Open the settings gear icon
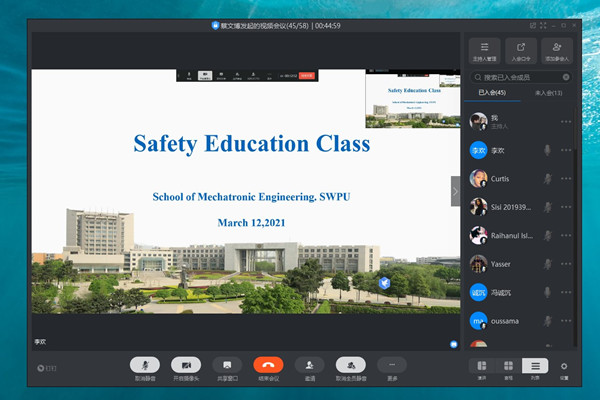This screenshot has width=600, height=400. (x=564, y=367)
